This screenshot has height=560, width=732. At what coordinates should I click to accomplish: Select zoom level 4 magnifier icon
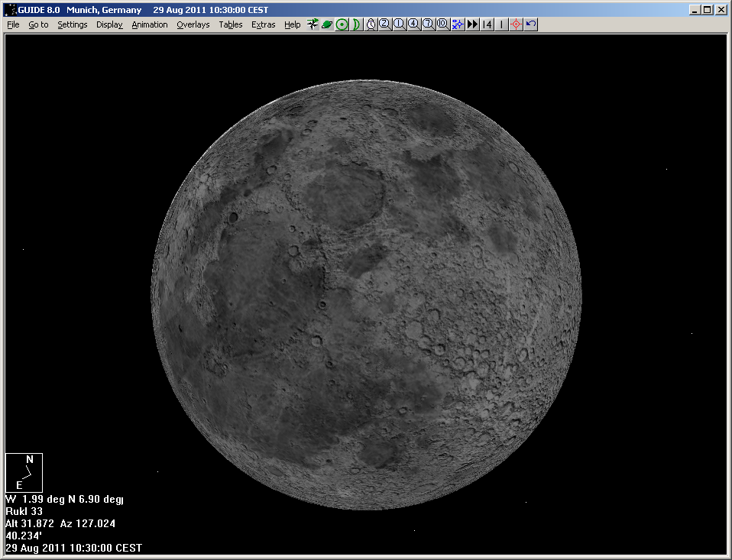tap(413, 24)
